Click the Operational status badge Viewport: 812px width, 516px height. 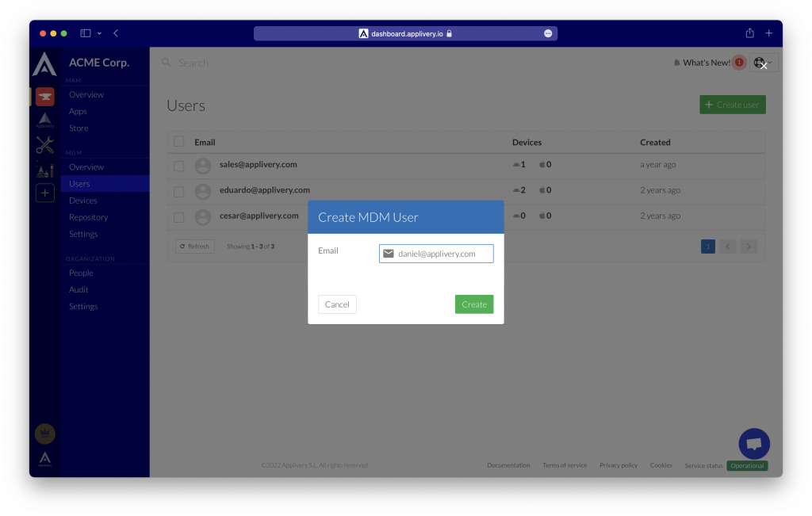pyautogui.click(x=747, y=466)
